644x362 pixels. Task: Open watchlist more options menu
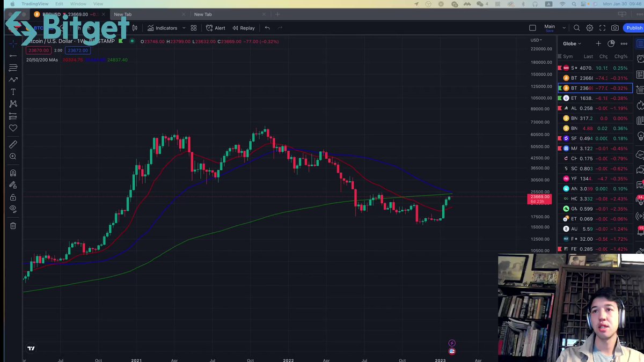pos(624,43)
